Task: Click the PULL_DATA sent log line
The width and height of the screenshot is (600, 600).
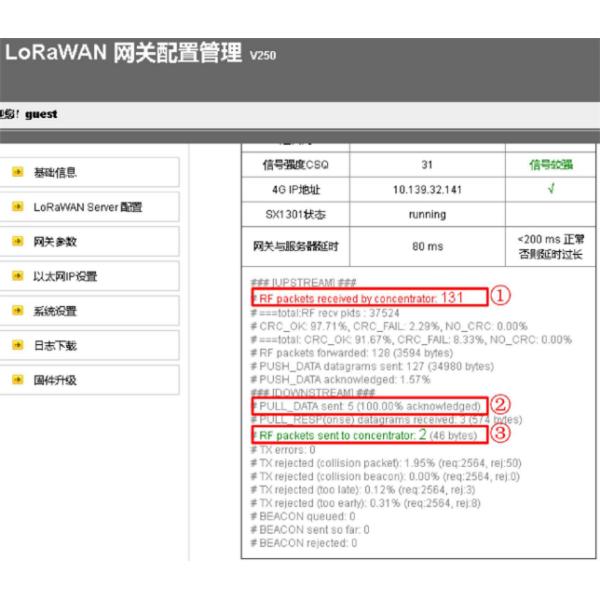Action: pos(365,406)
